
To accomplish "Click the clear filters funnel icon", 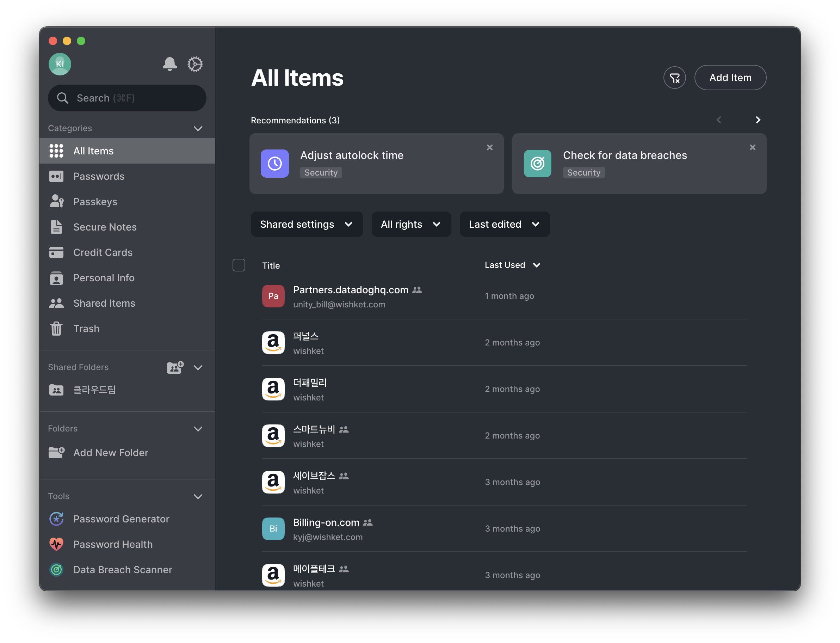I will [674, 78].
